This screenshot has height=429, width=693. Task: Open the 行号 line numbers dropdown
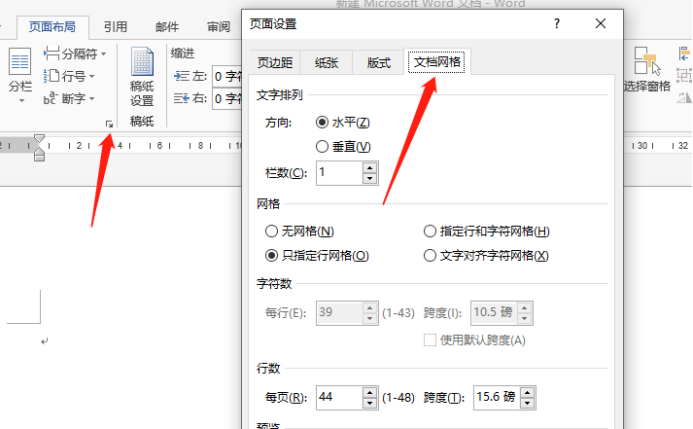[69, 76]
